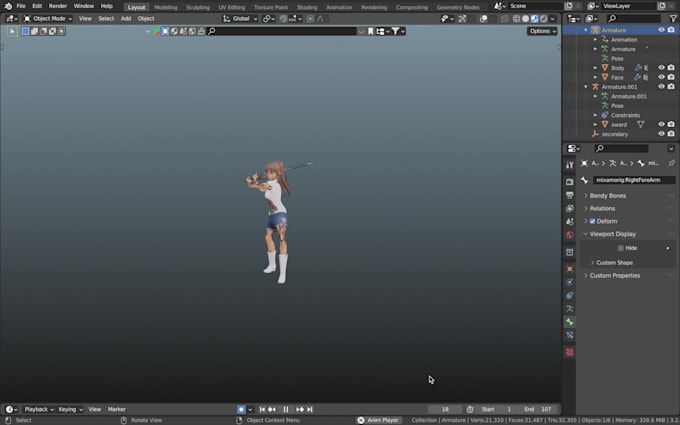Click the bone name field mixamorig:RightForeArm

click(634, 180)
